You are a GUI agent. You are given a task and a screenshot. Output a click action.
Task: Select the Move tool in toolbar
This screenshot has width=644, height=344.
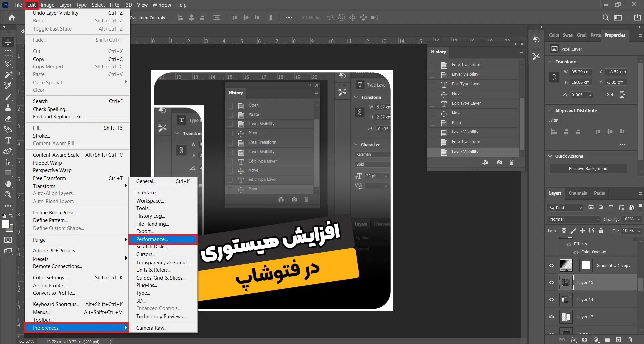click(8, 42)
